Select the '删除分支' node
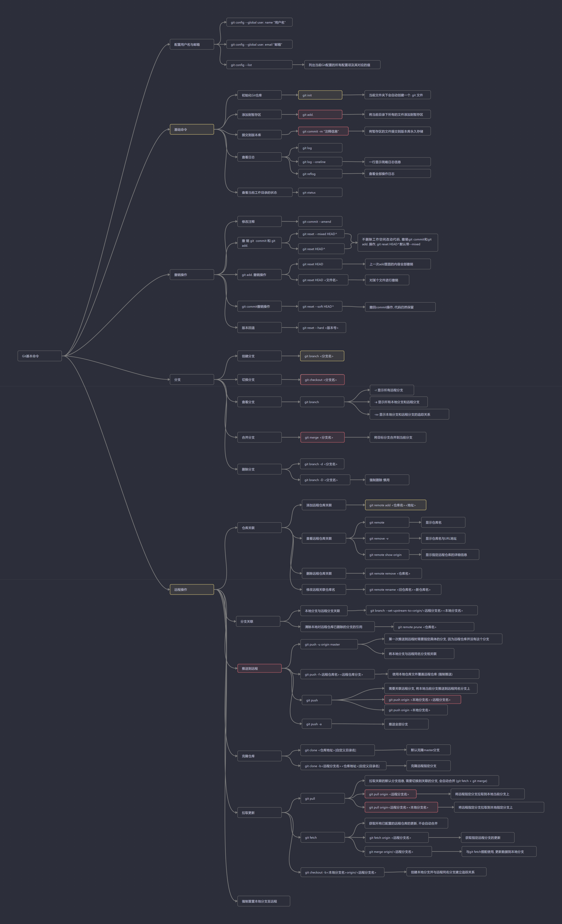 coord(259,469)
